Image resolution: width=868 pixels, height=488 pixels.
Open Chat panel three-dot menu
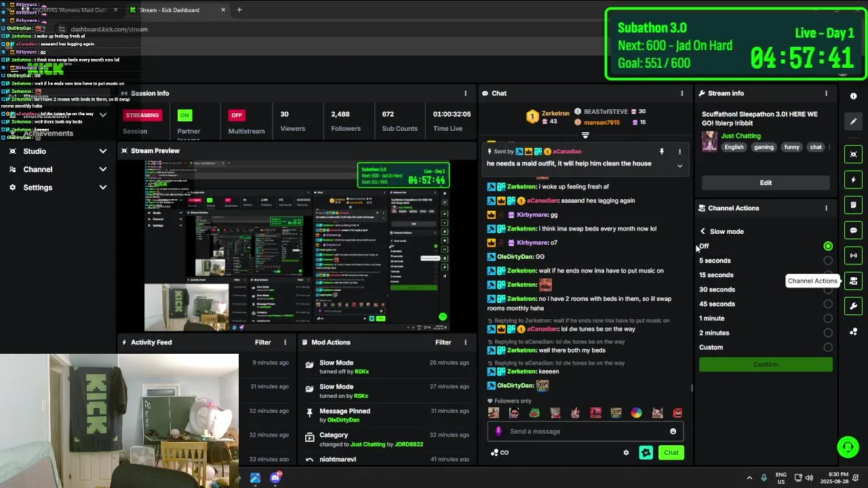pyautogui.click(x=682, y=94)
